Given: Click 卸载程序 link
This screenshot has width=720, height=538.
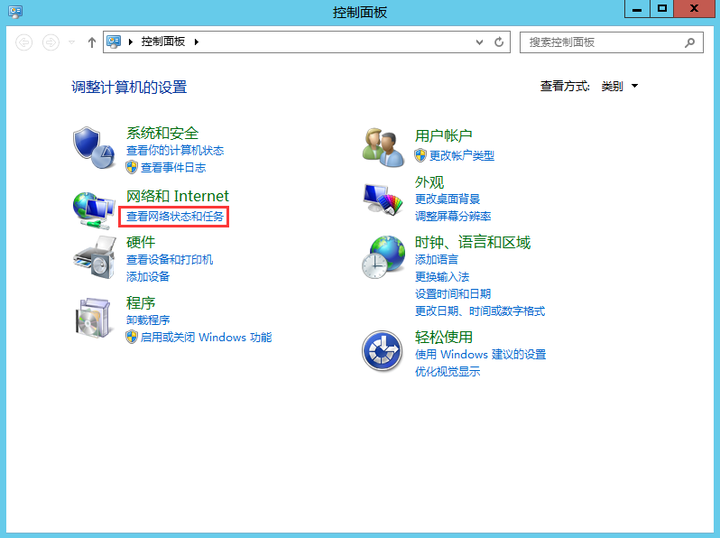Looking at the screenshot, I should coord(148,320).
